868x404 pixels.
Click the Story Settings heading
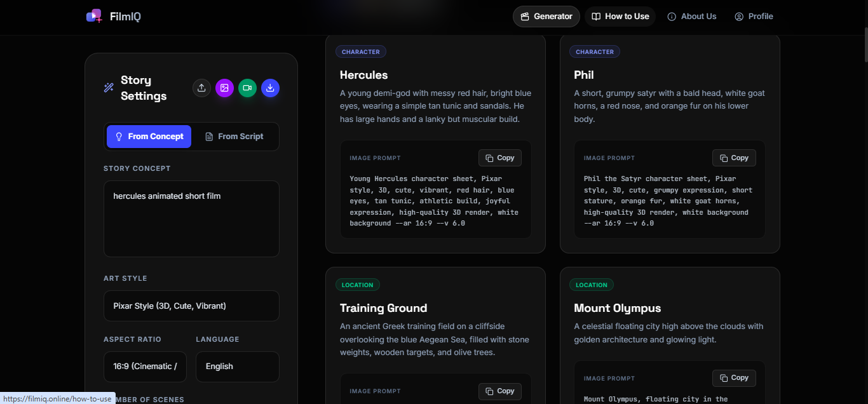pyautogui.click(x=144, y=88)
